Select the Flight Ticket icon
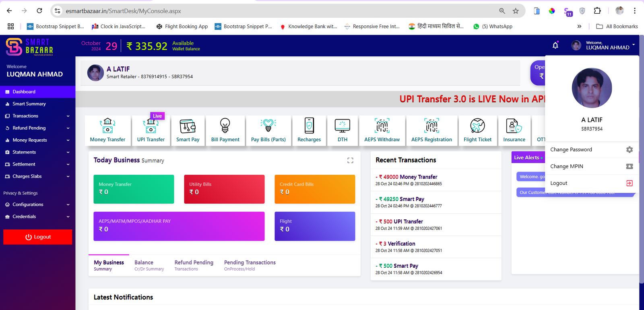644x310 pixels. 477,126
